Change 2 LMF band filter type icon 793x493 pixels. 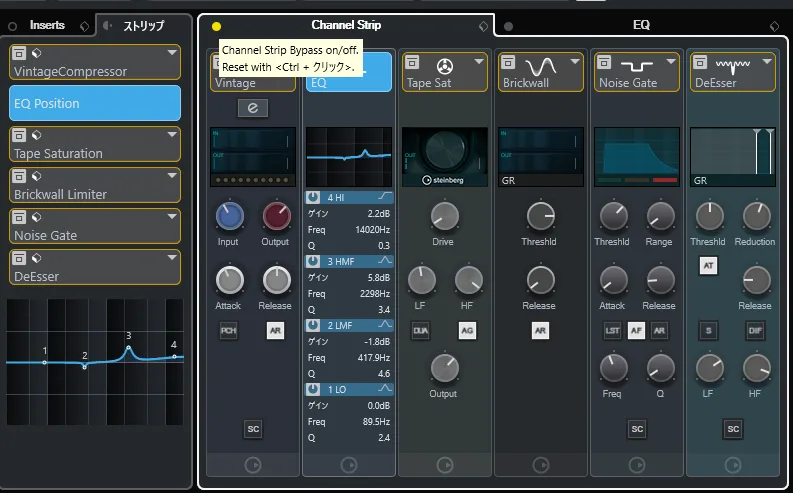[385, 325]
